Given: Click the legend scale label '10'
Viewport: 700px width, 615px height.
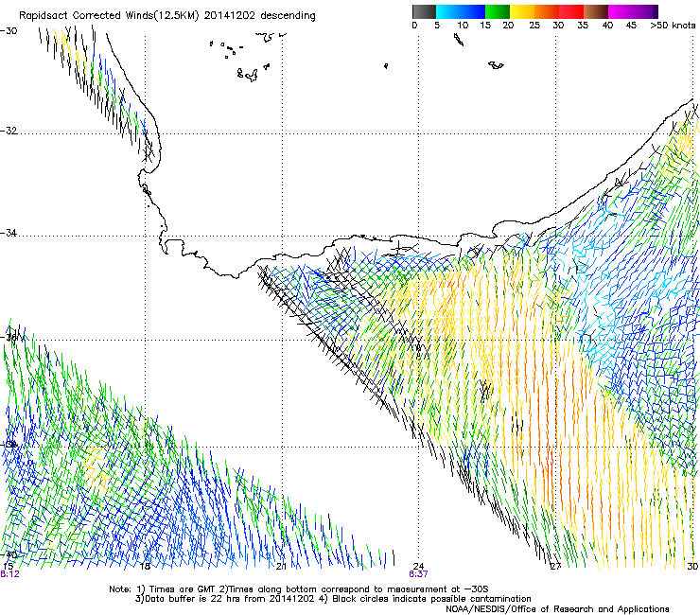Looking at the screenshot, I should (463, 26).
